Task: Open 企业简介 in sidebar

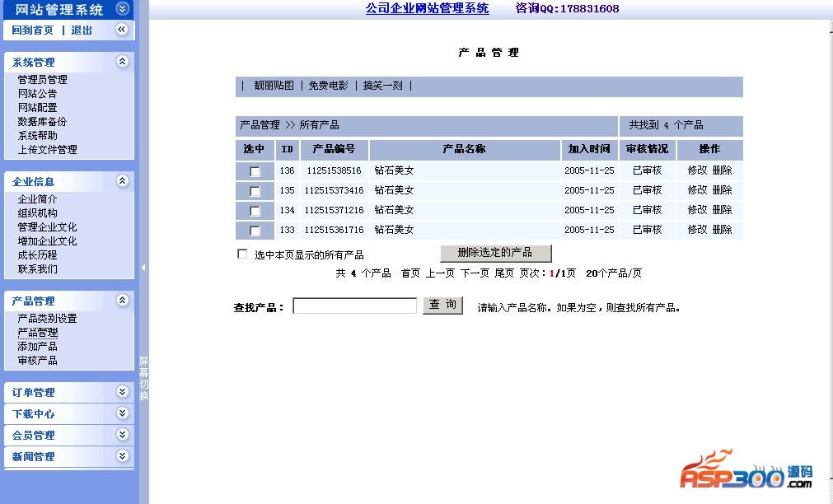Action: 37,199
